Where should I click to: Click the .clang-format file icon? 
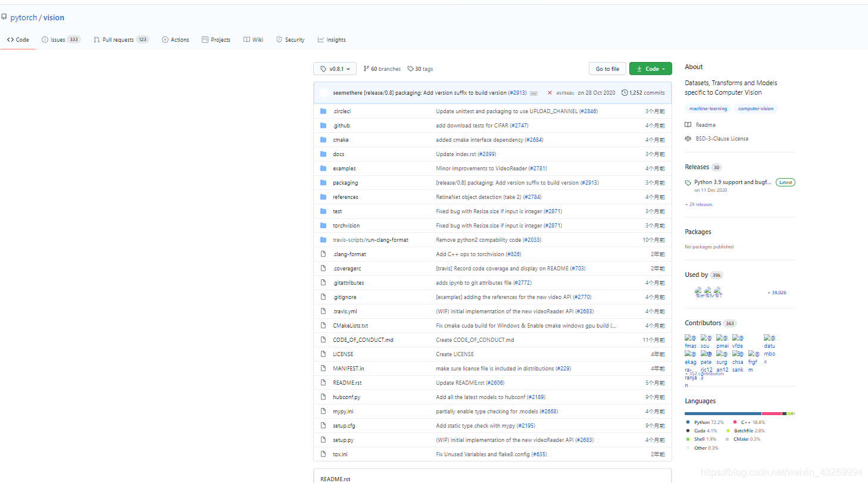click(x=323, y=254)
